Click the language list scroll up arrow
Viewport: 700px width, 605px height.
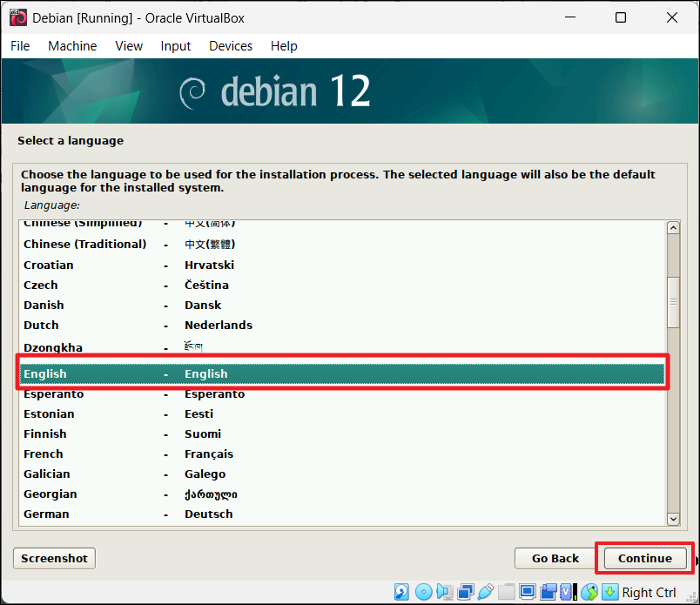[672, 228]
